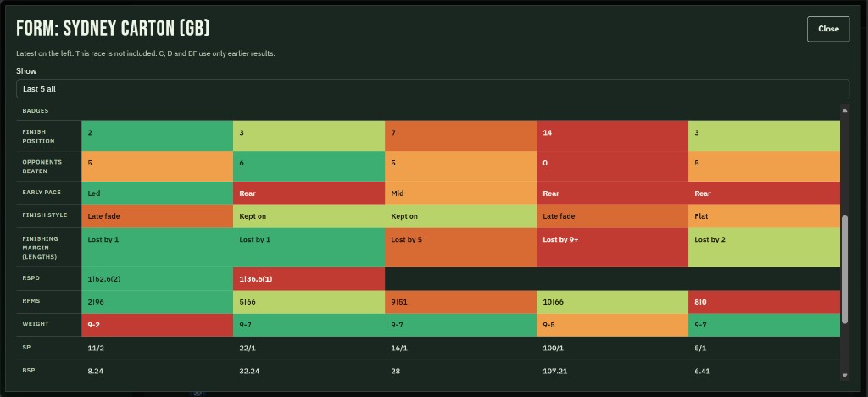Click the SP value 100/1
The width and height of the screenshot is (868, 397).
(553, 348)
